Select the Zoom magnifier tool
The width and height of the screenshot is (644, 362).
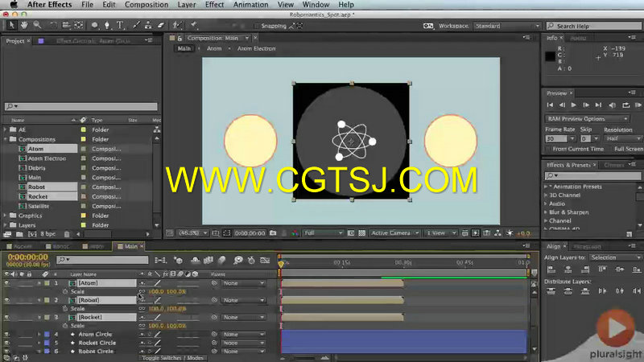[37, 26]
